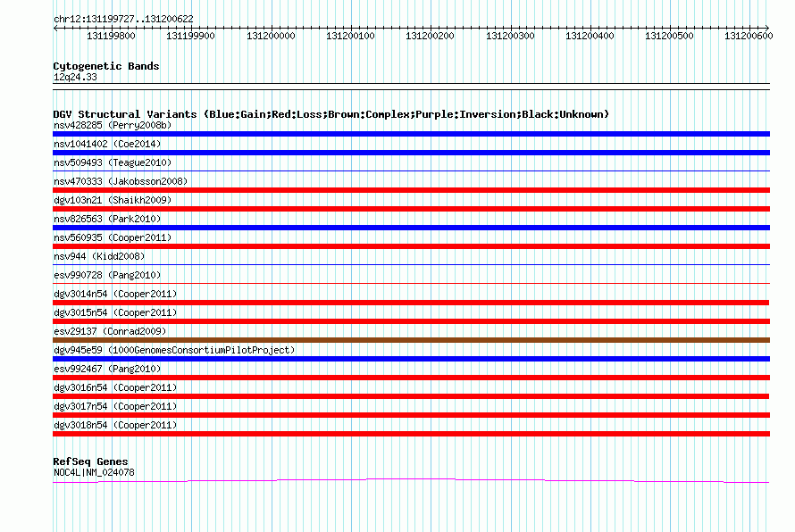Open the dgv3015n54 (Cooper2011) label

pyautogui.click(x=115, y=312)
